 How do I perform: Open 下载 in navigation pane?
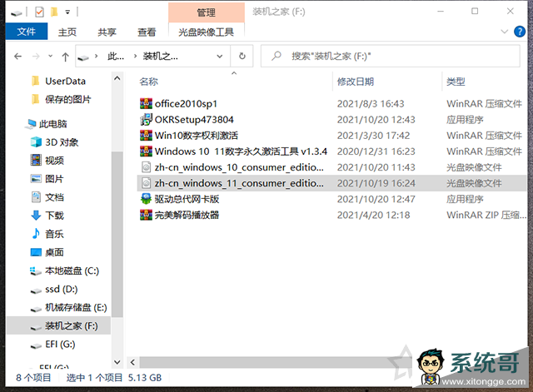pyautogui.click(x=54, y=216)
